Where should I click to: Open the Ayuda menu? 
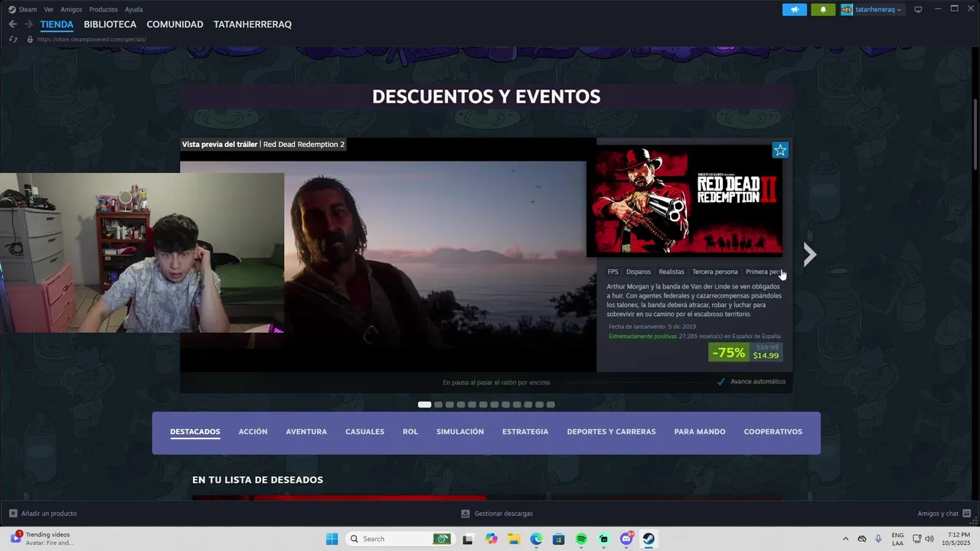134,9
